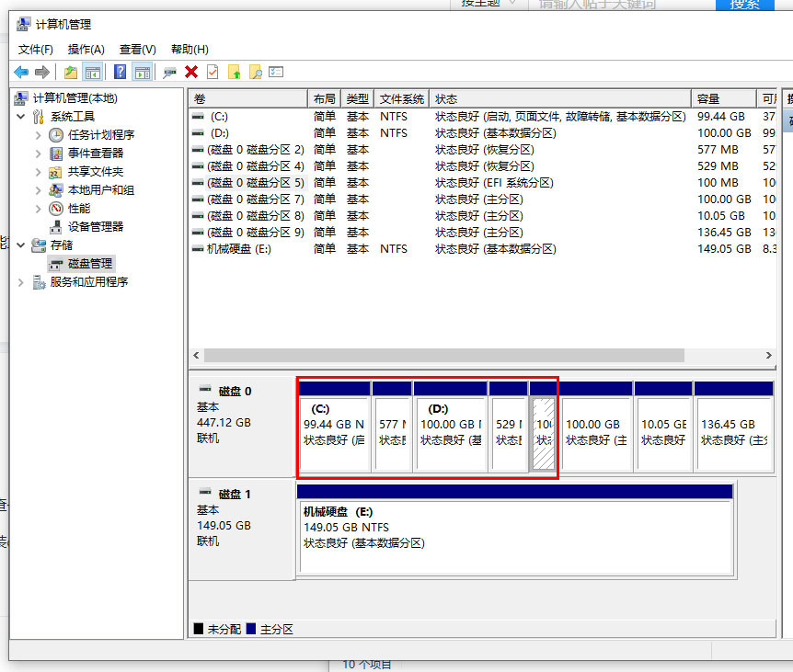Select the 计算机管理(本地) root node
The height and width of the screenshot is (672, 793).
[75, 98]
